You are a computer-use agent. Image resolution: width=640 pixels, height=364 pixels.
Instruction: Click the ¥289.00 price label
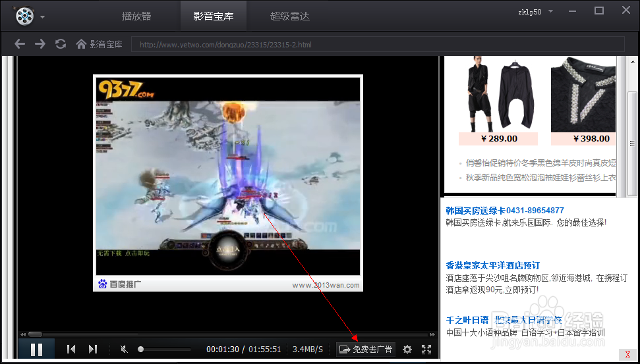498,139
